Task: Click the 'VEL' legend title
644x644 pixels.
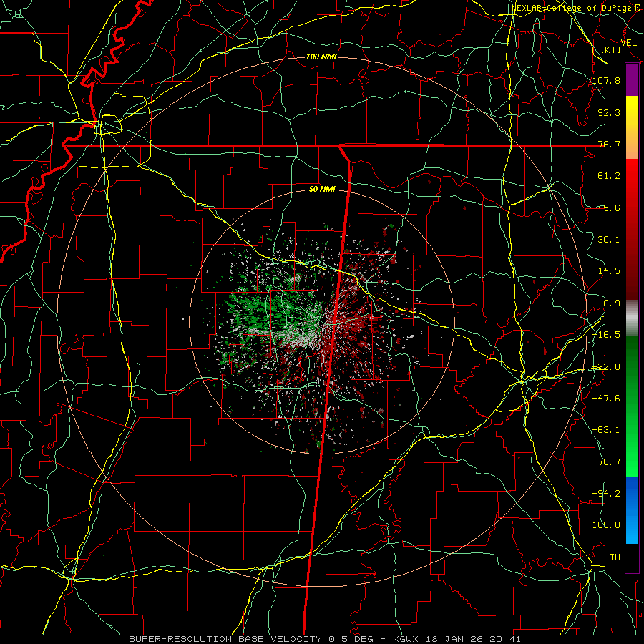Action: point(629,43)
